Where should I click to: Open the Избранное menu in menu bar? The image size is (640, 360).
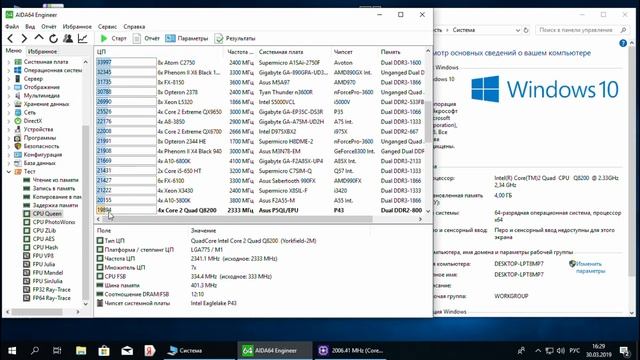[x=77, y=27]
